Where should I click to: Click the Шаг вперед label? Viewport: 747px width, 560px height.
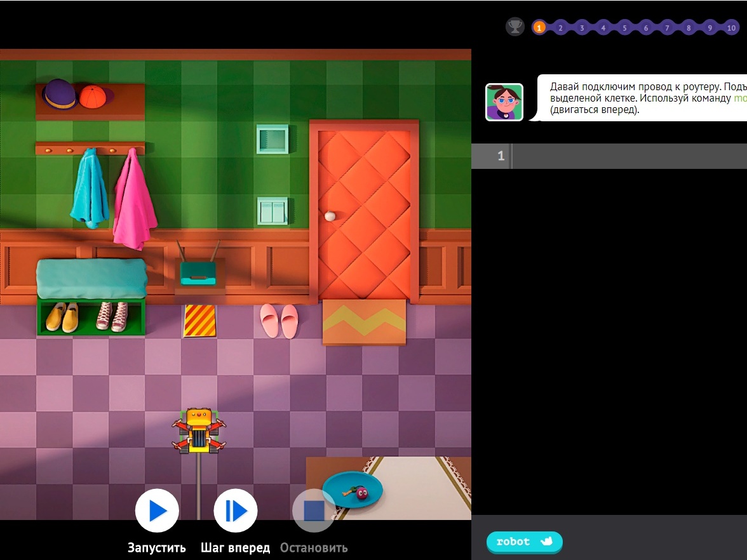point(235,548)
